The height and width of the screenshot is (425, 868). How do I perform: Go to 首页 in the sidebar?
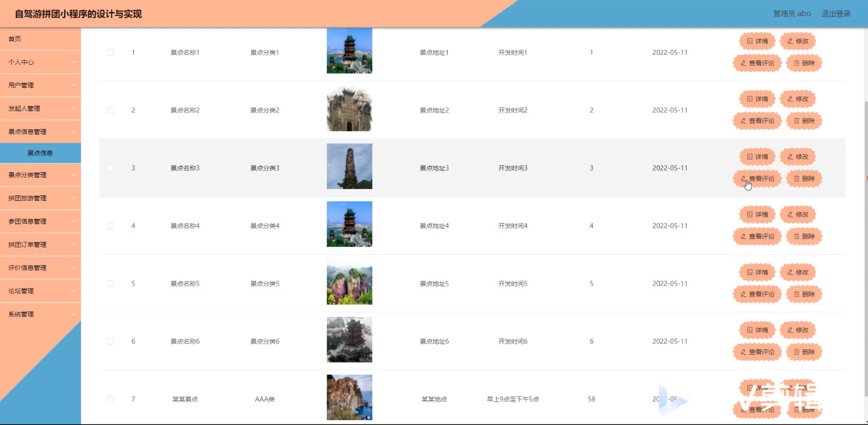(40, 39)
